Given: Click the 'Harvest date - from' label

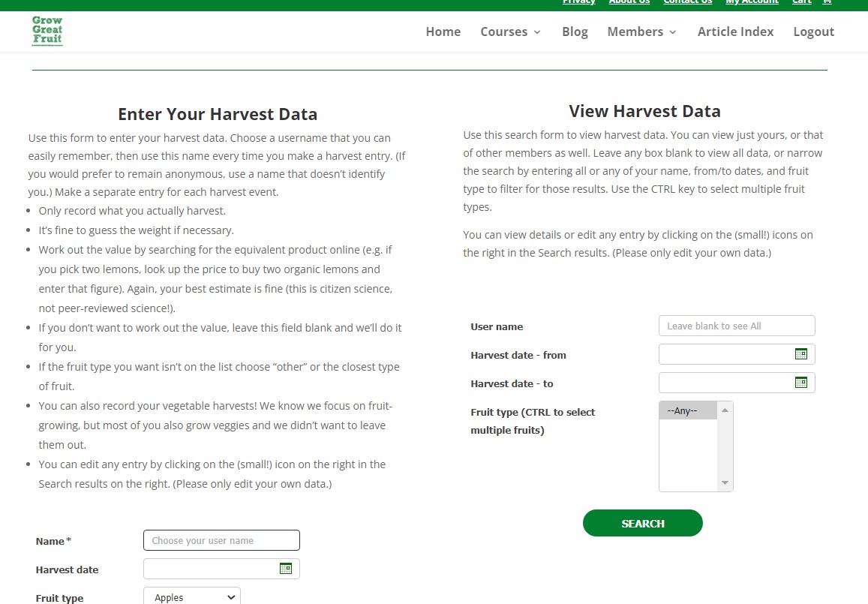Looking at the screenshot, I should point(518,355).
